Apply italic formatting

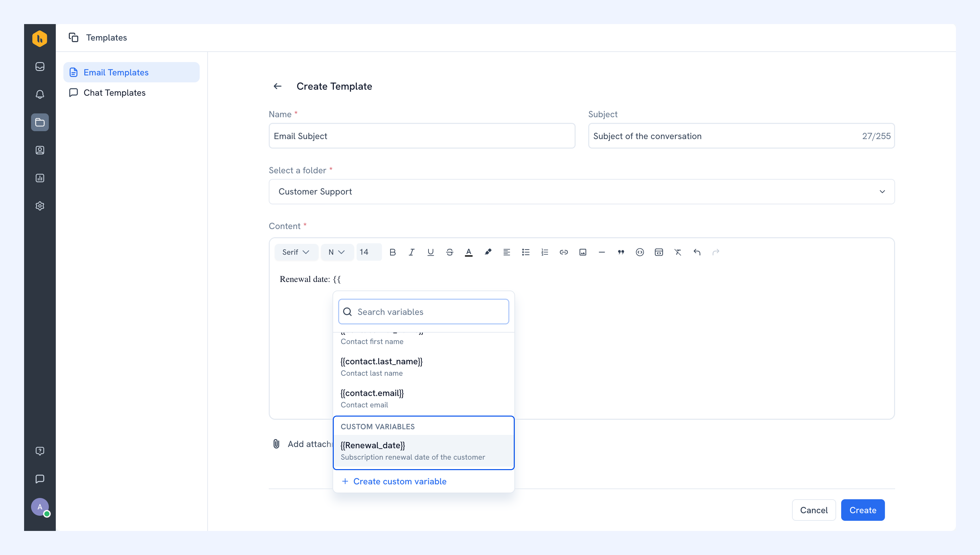(x=411, y=252)
